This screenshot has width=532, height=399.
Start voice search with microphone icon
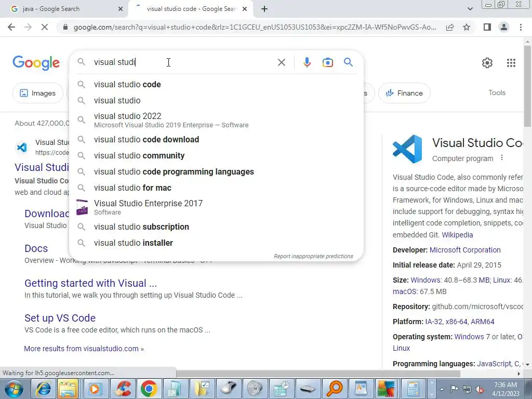[307, 62]
